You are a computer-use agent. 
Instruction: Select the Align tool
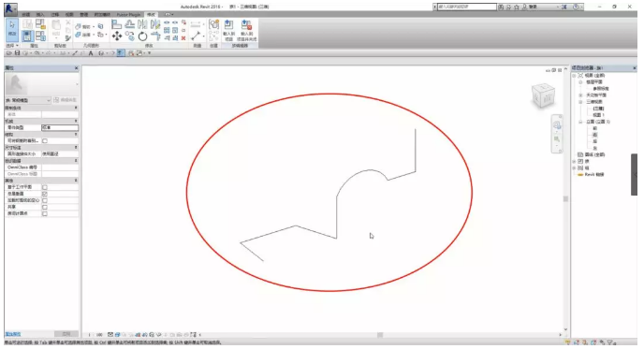tap(117, 24)
